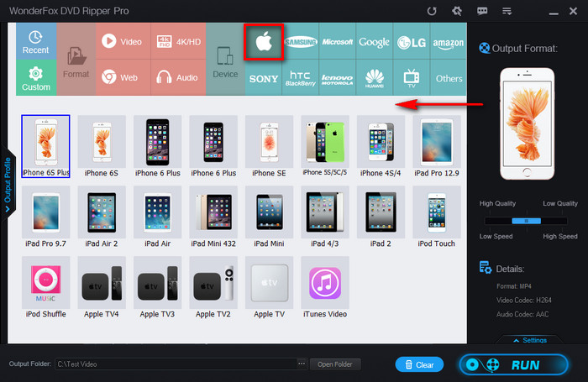Start ripping with the RUN button
Screen dimensions: 588x382
tap(514, 364)
